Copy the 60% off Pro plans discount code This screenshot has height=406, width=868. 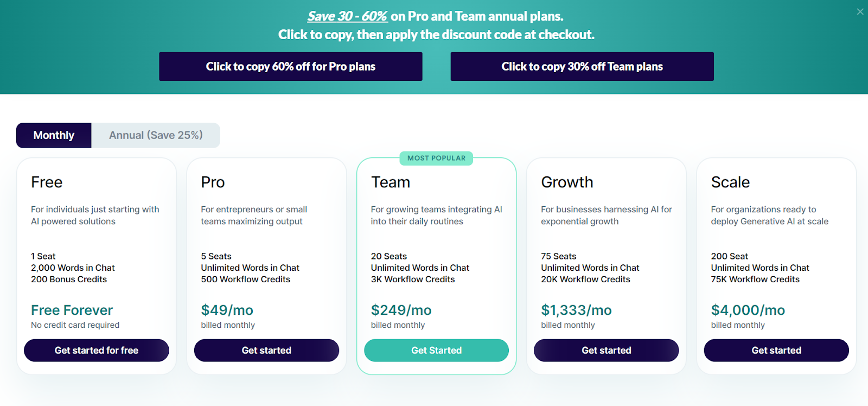[x=290, y=66]
